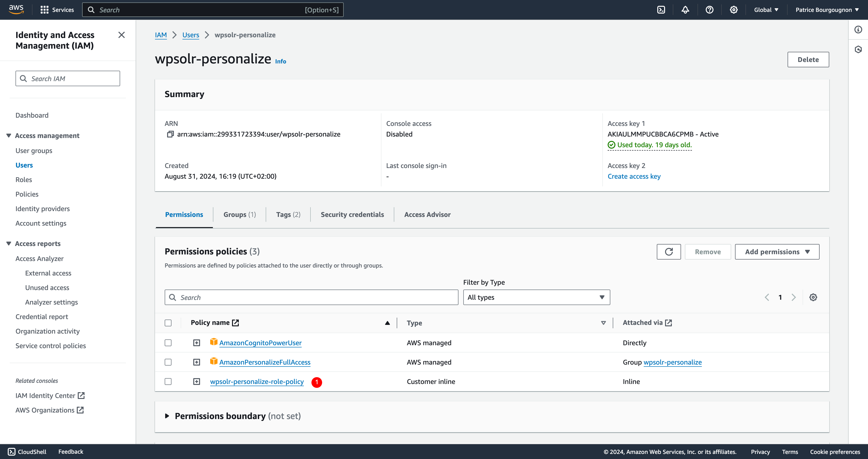This screenshot has height=459, width=868.
Task: Focus the top AWS Search bar
Action: click(213, 10)
